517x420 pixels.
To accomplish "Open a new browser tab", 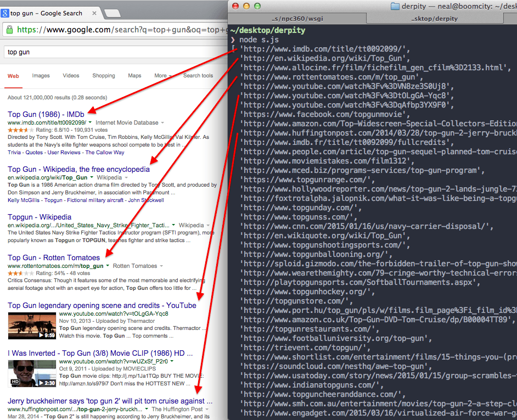I will [112, 13].
